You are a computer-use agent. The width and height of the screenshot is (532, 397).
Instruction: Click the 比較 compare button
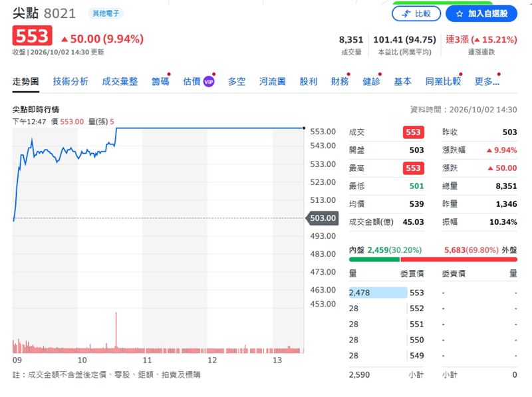click(416, 14)
